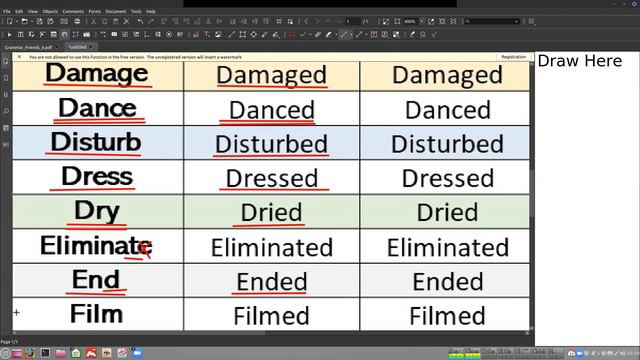
Task: Select the Hand tool icon
Action: tap(64, 35)
